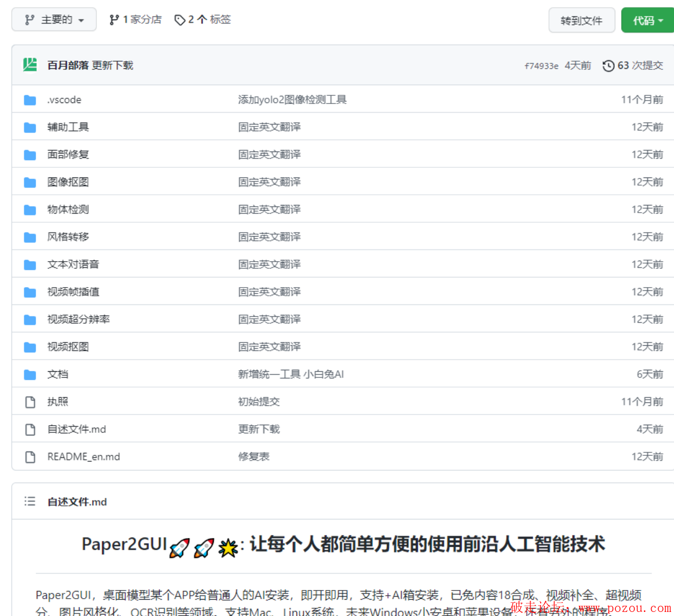Viewport: 674px width, 616px height.
Task: Click the history clock icon beside 63 次提交
Action: (x=608, y=66)
